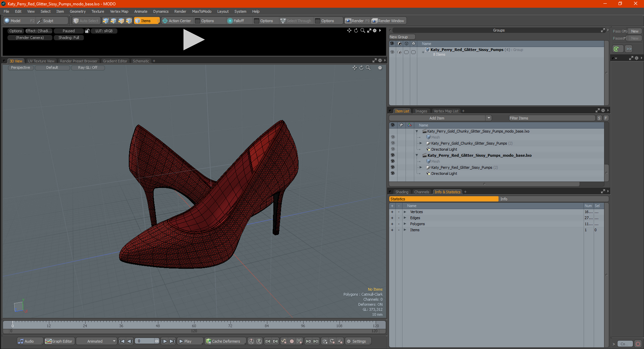Expand Vertices statistics row
Screen dimensions: 644x349
click(405, 212)
